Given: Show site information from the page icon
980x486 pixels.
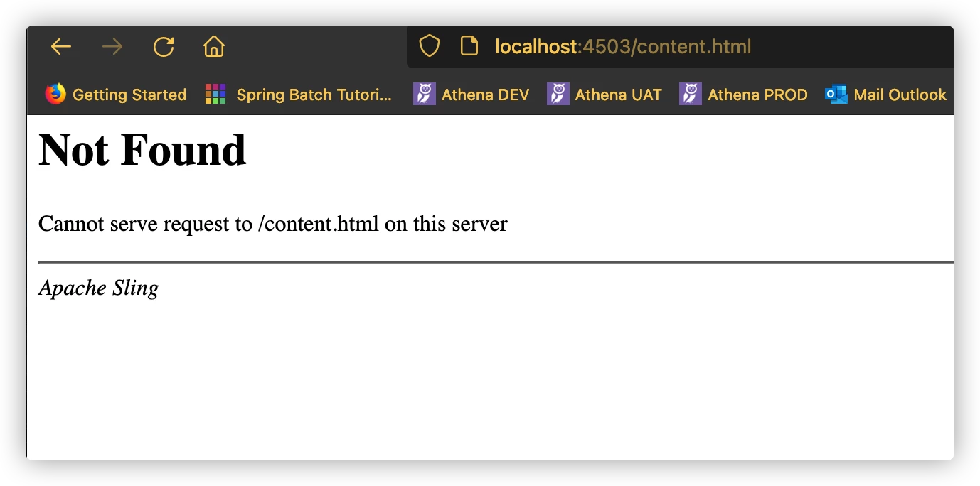Looking at the screenshot, I should (469, 47).
